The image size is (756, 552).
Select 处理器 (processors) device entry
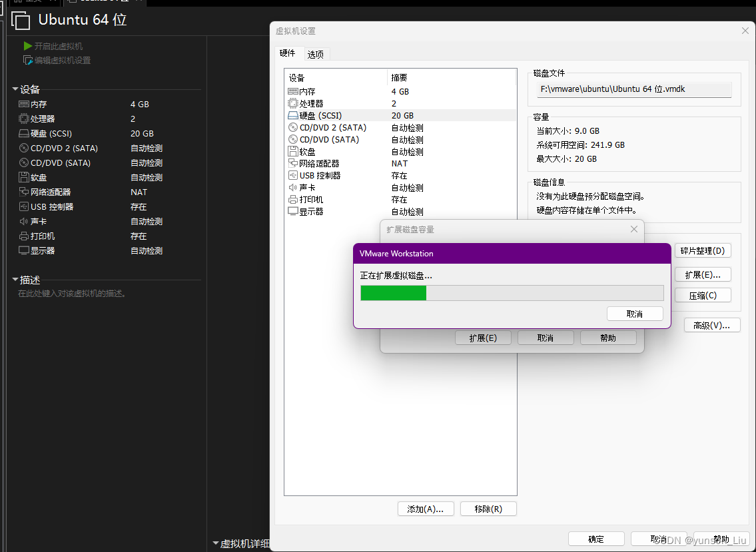tap(313, 103)
